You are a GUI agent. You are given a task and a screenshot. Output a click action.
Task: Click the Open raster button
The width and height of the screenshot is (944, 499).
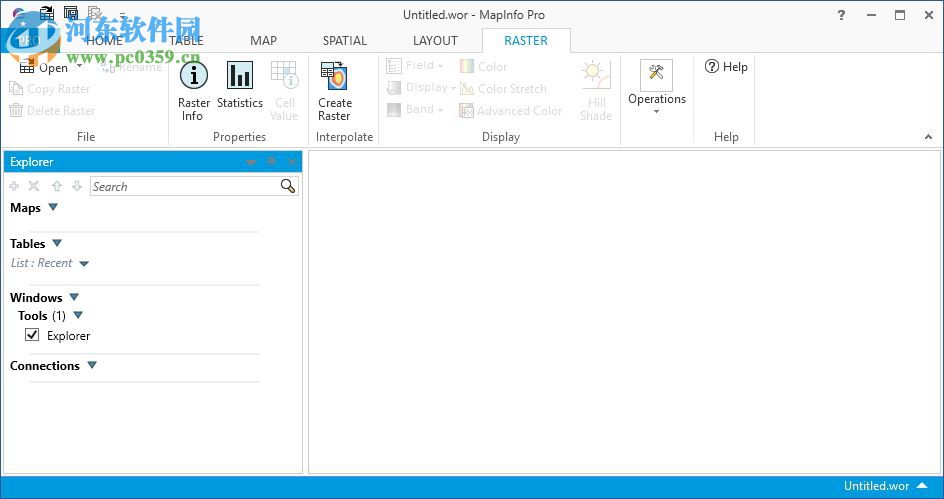(43, 67)
